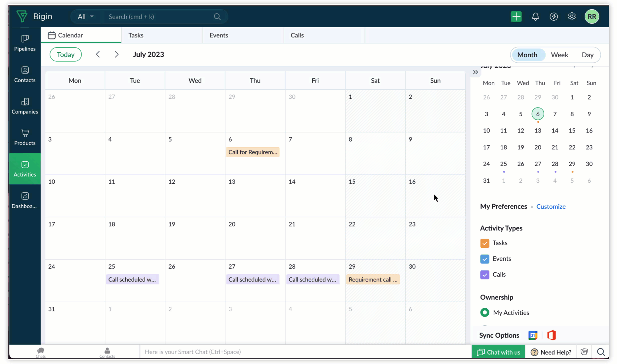Open Contacts module in sidebar
Screen dimensions: 617x364
25,74
